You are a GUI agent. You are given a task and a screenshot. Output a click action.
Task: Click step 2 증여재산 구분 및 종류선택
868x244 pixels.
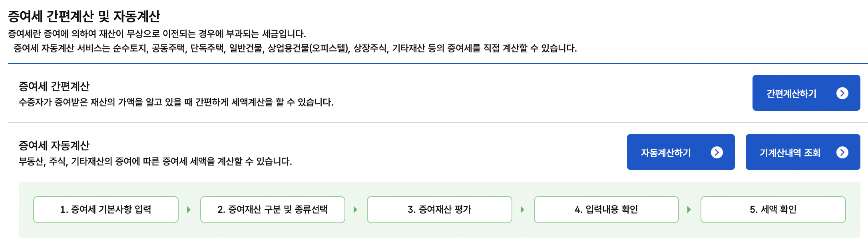pos(273,209)
